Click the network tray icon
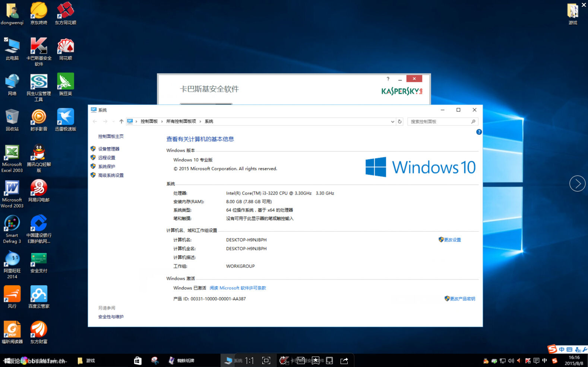 [x=503, y=361]
